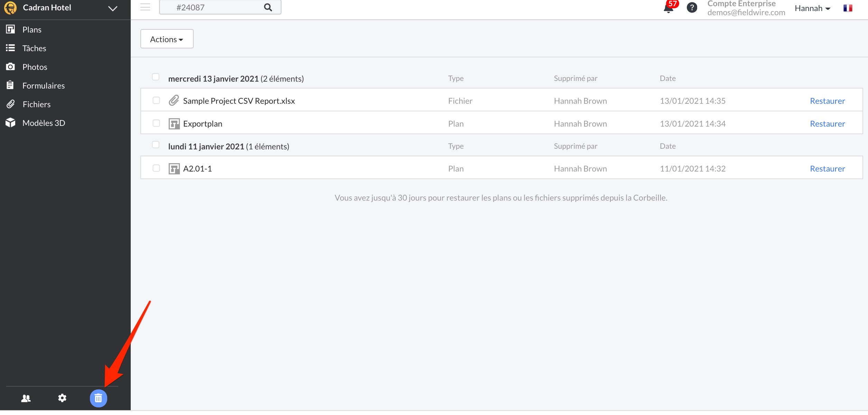
Task: Go to Tâches section
Action: [34, 48]
